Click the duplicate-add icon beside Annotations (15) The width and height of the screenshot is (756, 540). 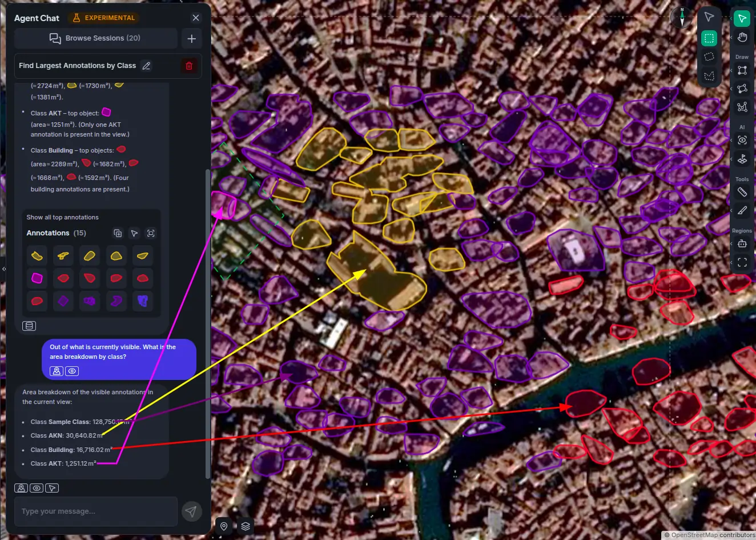[118, 233]
